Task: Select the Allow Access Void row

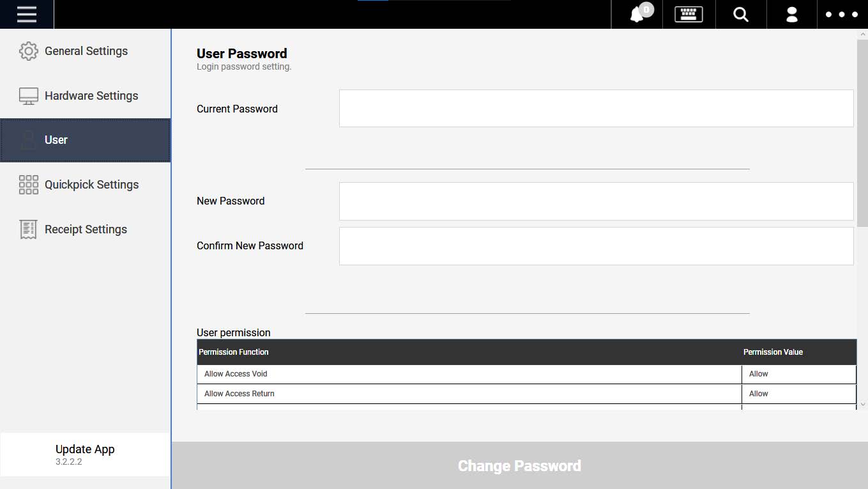Action: [x=526, y=374]
